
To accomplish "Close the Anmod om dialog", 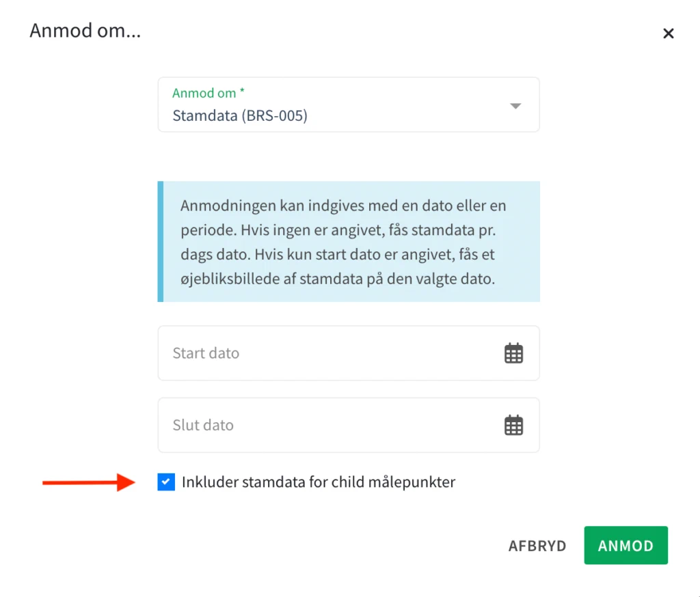I will [668, 33].
